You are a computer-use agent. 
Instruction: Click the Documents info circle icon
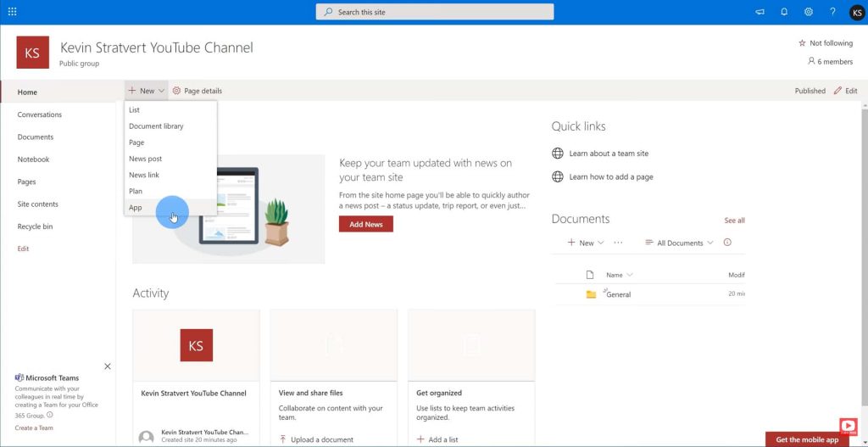pyautogui.click(x=727, y=242)
